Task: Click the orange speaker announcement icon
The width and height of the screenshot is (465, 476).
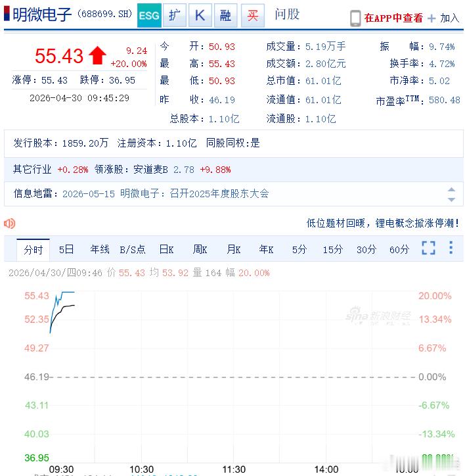Action: [x=9, y=224]
